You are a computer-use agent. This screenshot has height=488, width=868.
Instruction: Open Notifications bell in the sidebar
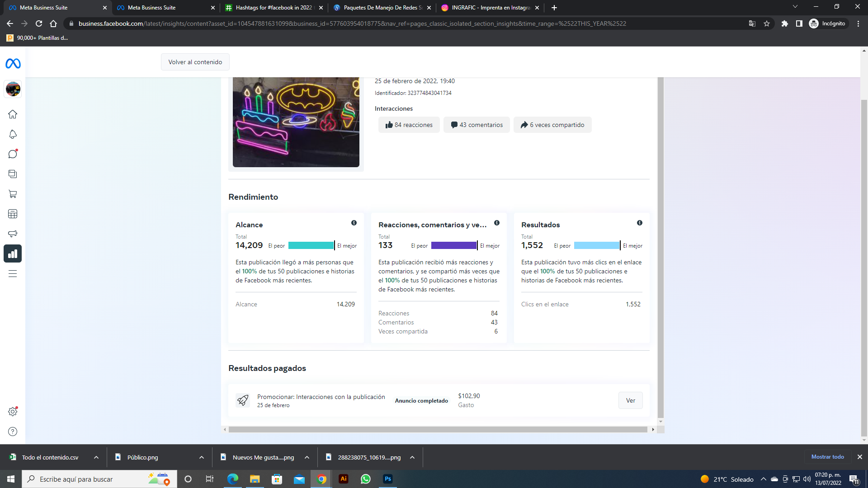[13, 134]
